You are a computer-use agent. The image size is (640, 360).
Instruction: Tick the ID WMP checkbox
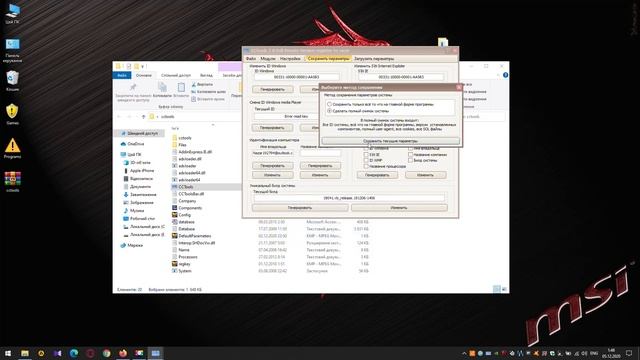366,161
